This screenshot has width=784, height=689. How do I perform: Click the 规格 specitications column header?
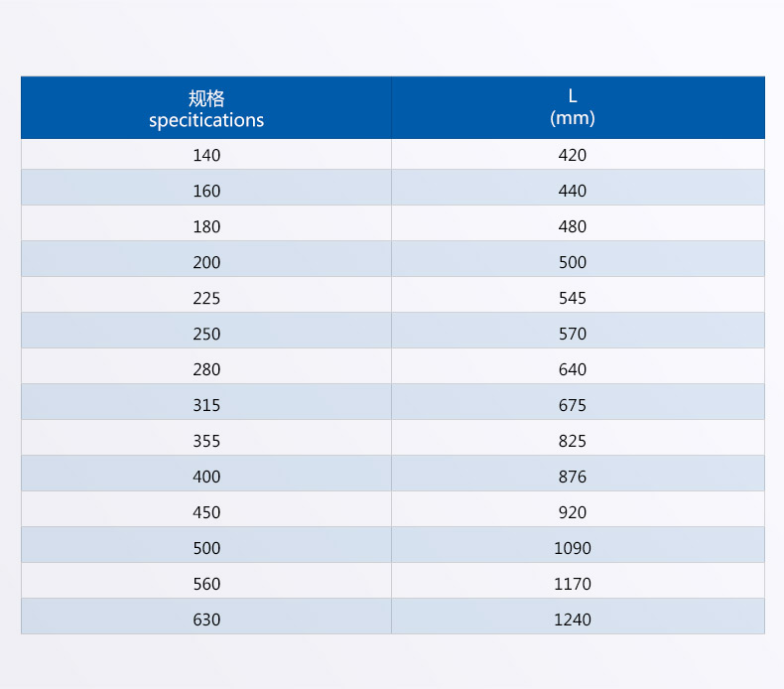[206, 109]
